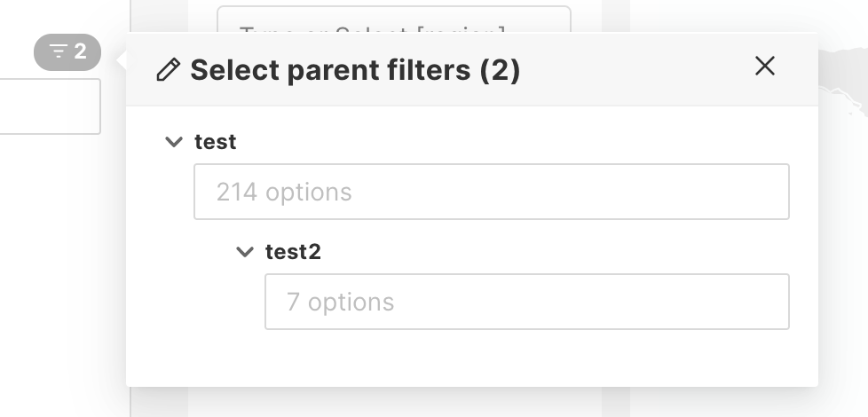Click the number 2 on the filter badge
The height and width of the screenshot is (417, 868).
(81, 52)
